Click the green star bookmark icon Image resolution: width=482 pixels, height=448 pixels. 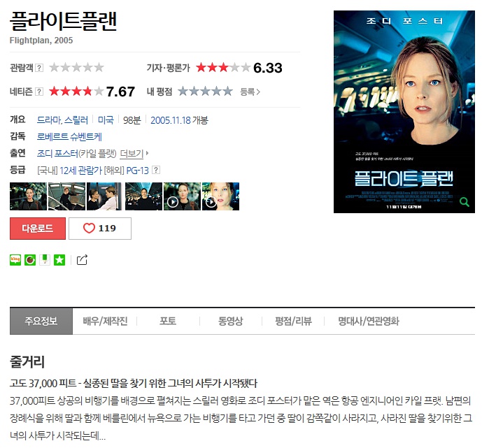pyautogui.click(x=59, y=260)
